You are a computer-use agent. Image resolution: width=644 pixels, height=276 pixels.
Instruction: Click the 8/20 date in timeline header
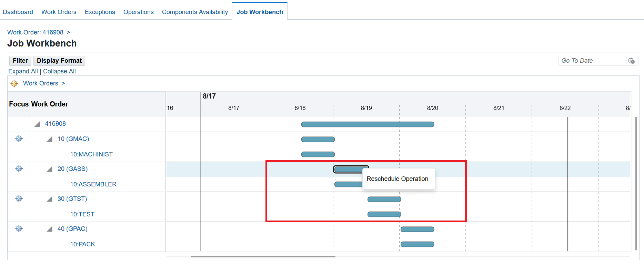432,108
